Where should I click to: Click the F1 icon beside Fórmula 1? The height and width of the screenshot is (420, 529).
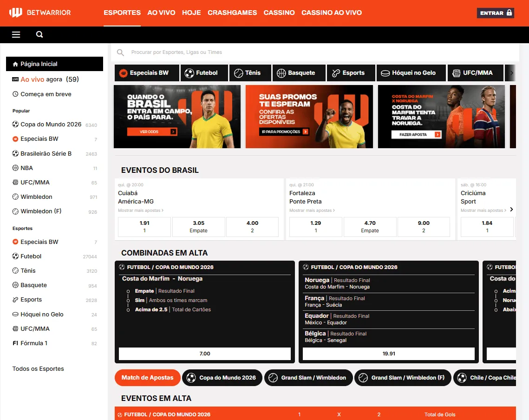tap(15, 343)
